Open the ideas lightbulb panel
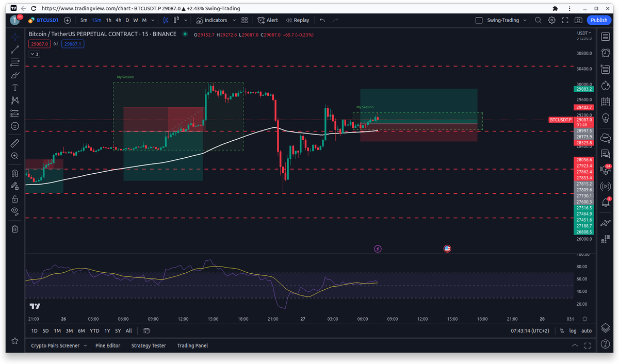The width and height of the screenshot is (619, 364). (606, 119)
